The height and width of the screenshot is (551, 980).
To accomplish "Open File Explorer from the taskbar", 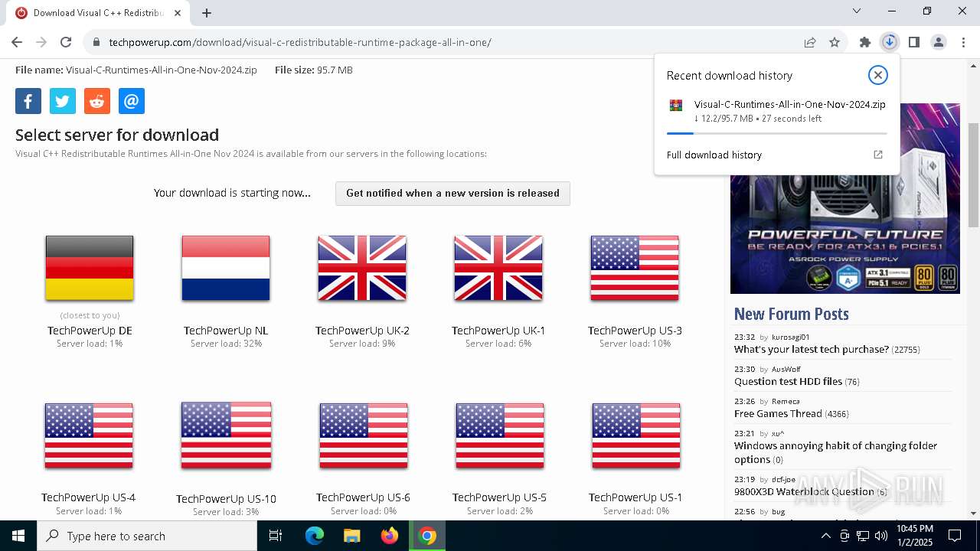I will click(352, 536).
